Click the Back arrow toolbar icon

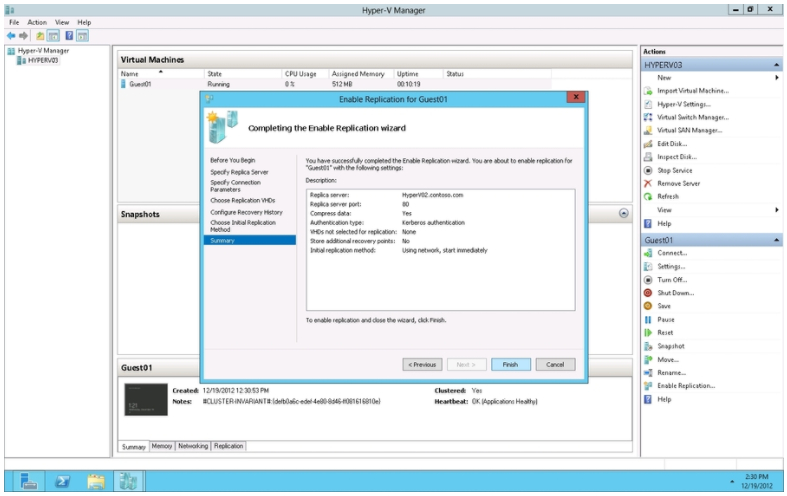click(11, 36)
